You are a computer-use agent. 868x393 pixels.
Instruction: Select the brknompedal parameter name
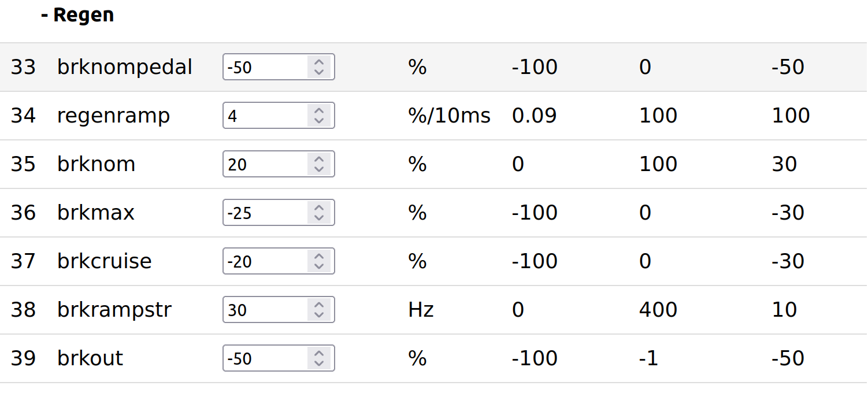tap(124, 67)
